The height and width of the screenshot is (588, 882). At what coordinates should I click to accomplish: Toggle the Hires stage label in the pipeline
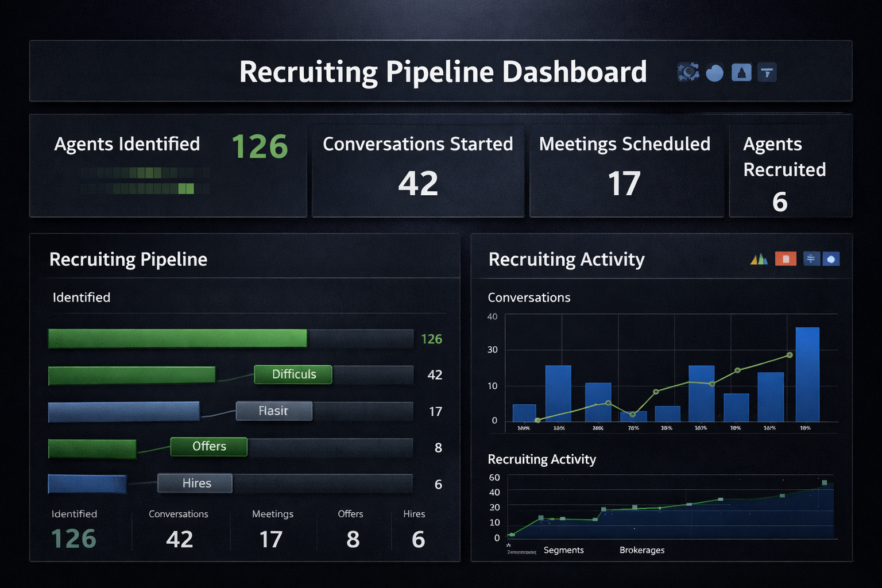pyautogui.click(x=195, y=483)
